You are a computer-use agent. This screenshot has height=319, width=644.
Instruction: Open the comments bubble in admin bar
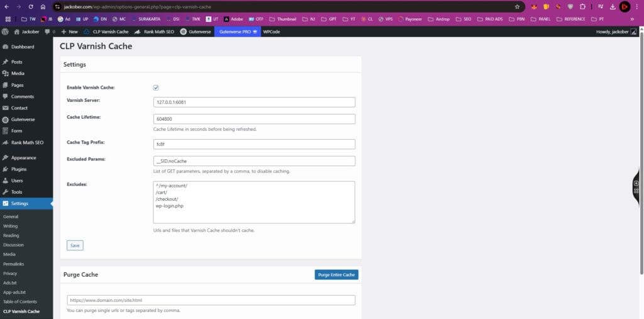(x=50, y=31)
